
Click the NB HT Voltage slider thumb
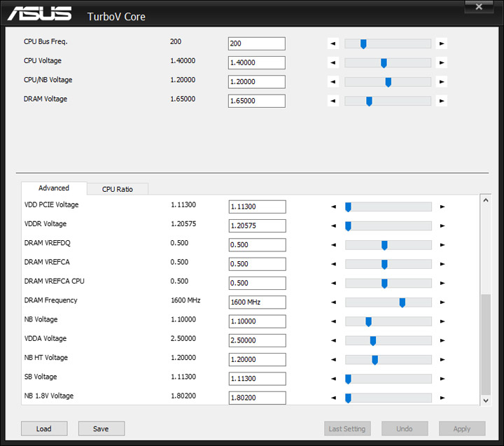tap(374, 360)
